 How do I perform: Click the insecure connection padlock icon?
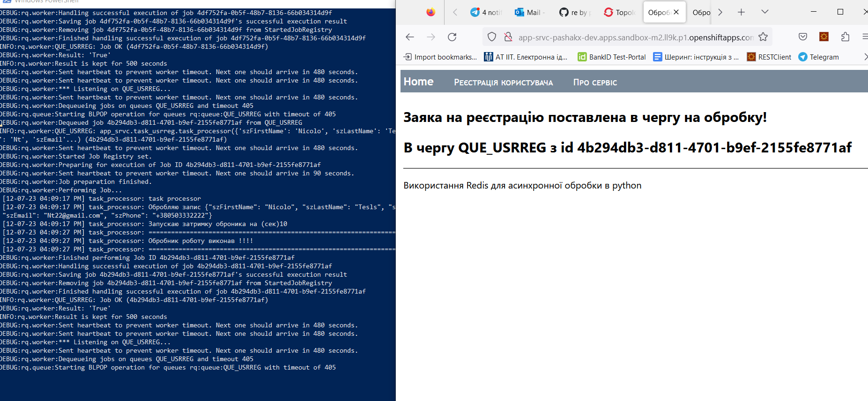pos(508,37)
